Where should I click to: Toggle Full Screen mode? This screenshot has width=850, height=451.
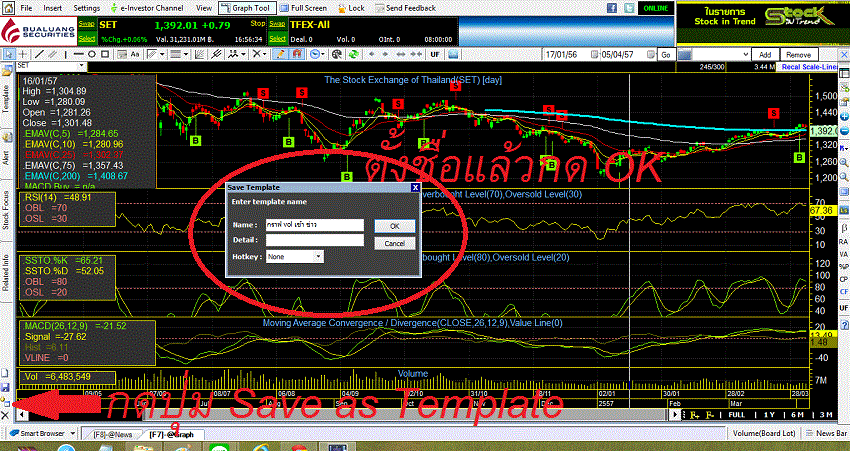pyautogui.click(x=304, y=8)
